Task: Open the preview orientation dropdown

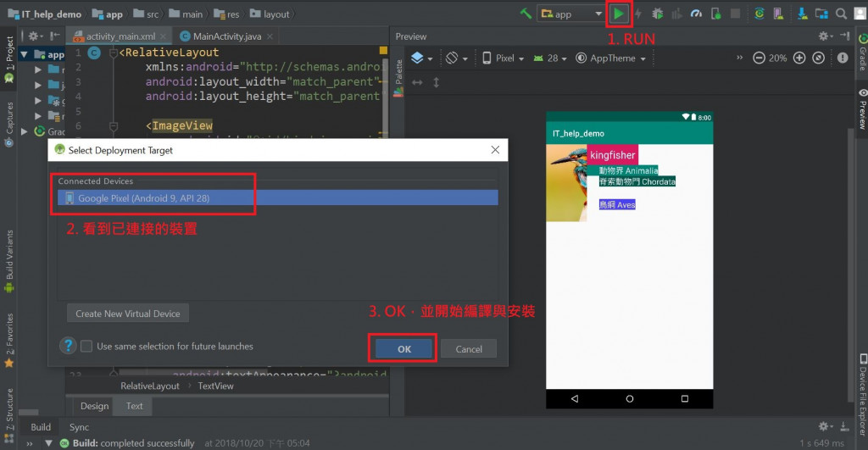Action: click(x=457, y=58)
